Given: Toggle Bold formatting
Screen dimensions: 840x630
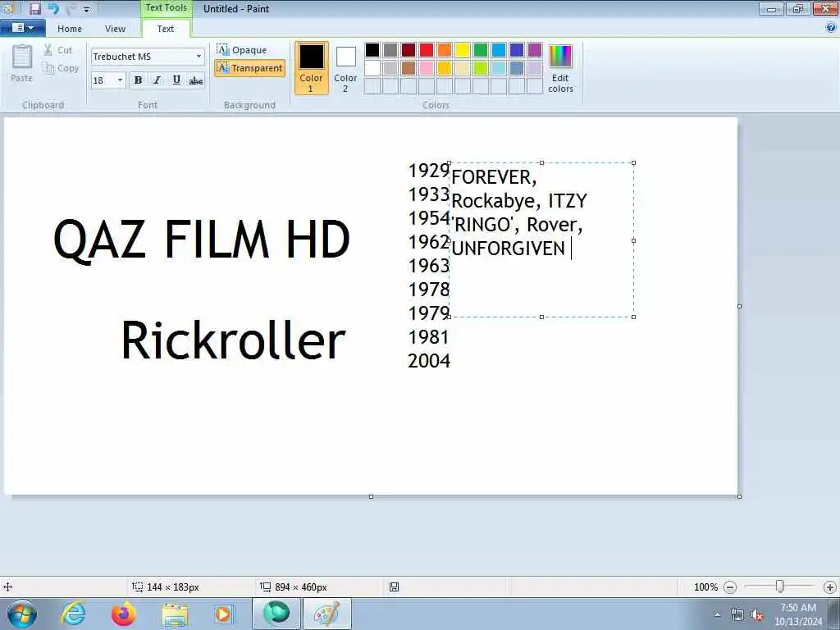Looking at the screenshot, I should [x=138, y=80].
